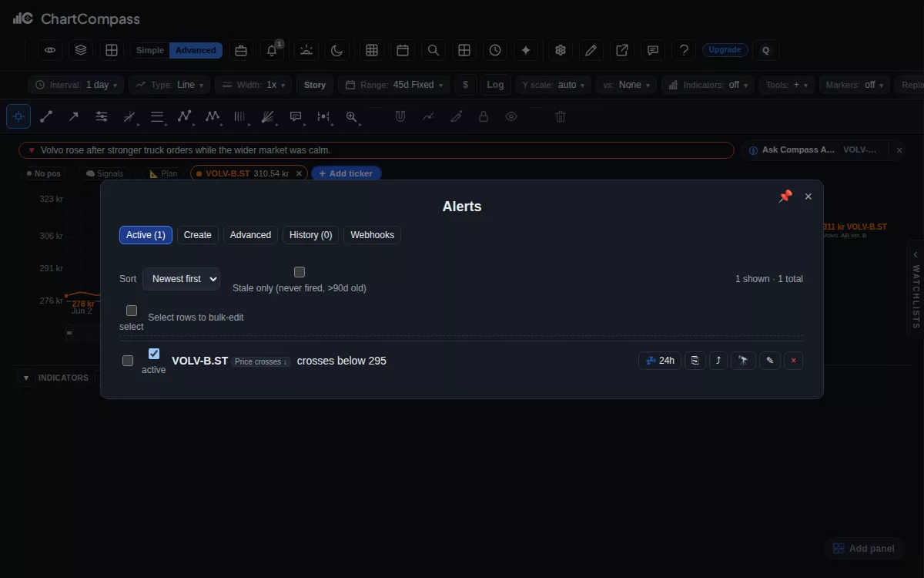Edit the VOLV-B.ST alert with the pencil icon

[x=769, y=361]
